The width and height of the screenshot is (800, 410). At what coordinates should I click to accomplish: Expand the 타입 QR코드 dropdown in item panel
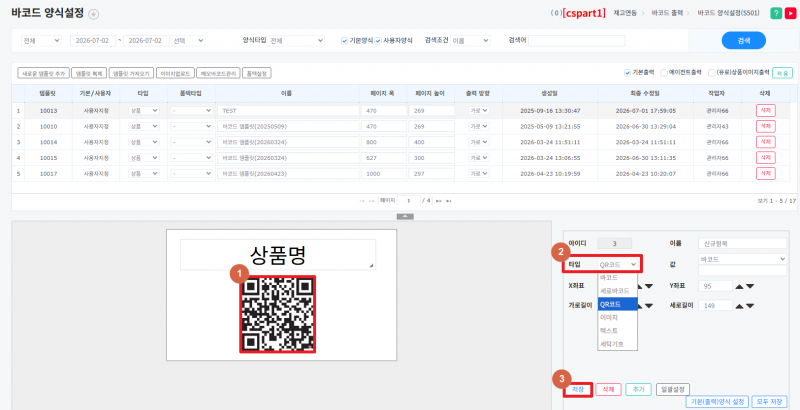coord(618,264)
